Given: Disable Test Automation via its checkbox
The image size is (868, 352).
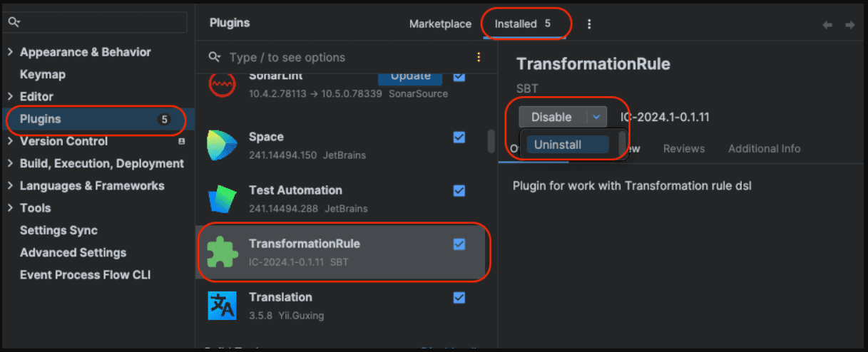Looking at the screenshot, I should (x=459, y=191).
